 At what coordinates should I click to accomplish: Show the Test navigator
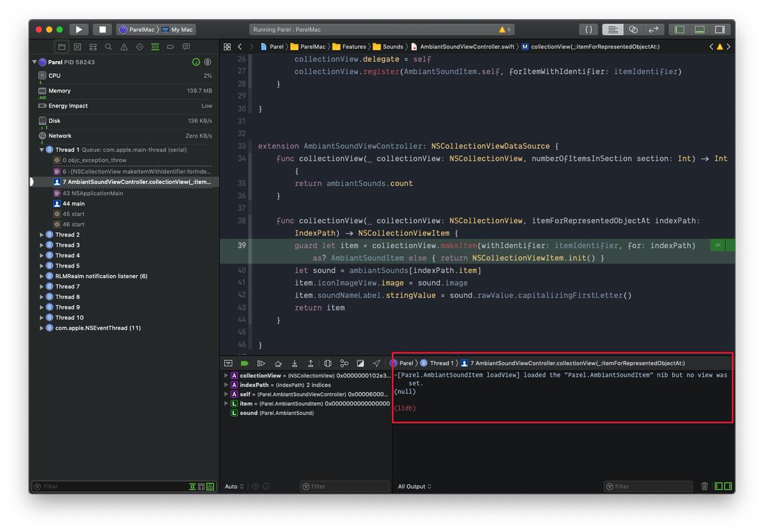click(x=139, y=46)
